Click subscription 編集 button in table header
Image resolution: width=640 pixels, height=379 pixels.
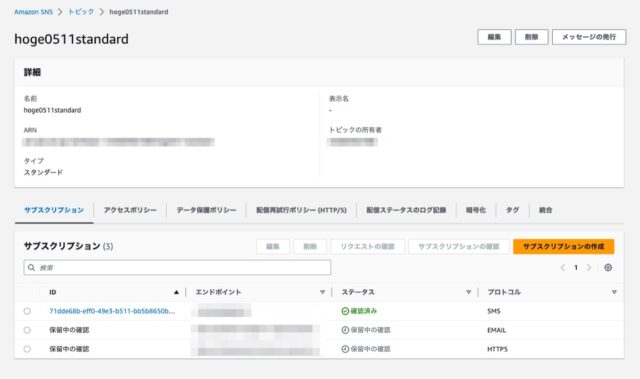(x=273, y=246)
